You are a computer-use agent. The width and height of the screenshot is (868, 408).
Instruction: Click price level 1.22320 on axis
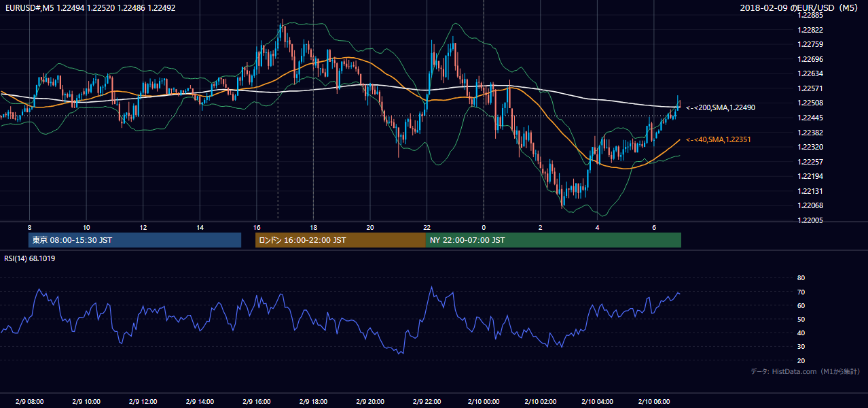click(x=810, y=147)
